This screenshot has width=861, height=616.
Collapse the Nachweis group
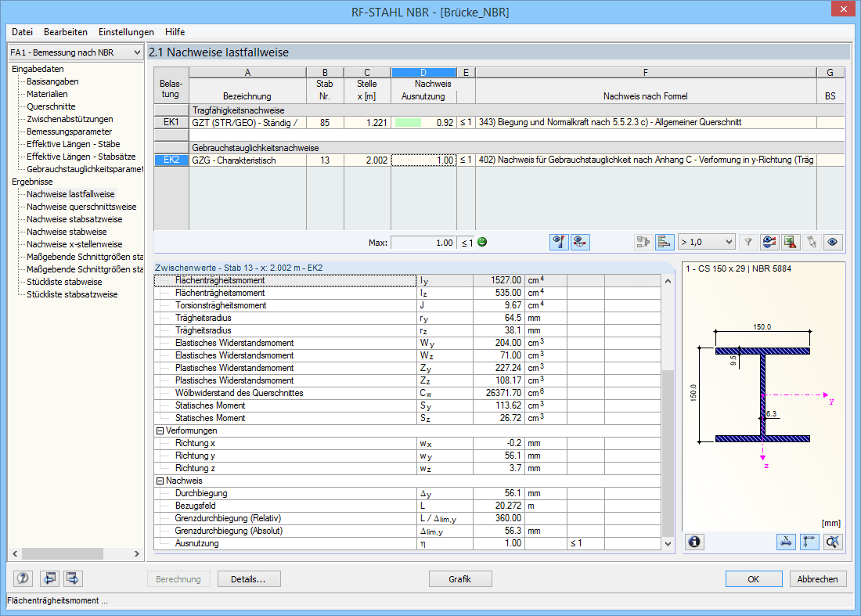(160, 481)
